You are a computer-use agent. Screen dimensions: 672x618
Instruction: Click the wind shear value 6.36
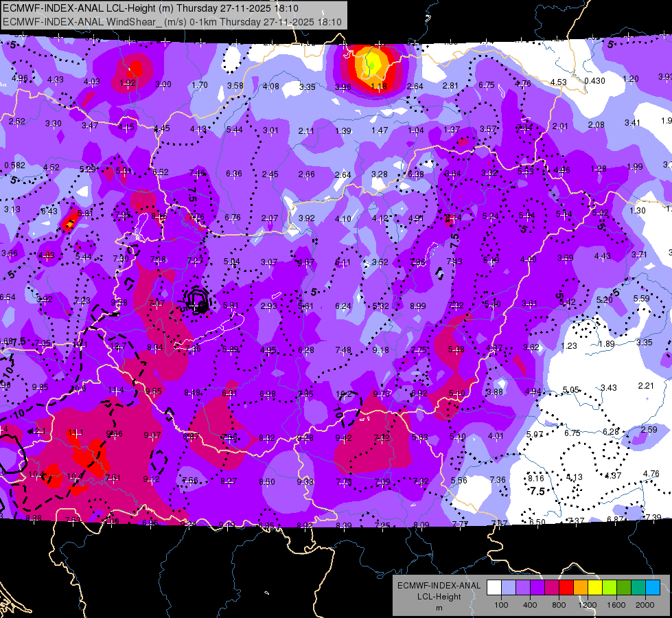click(234, 173)
